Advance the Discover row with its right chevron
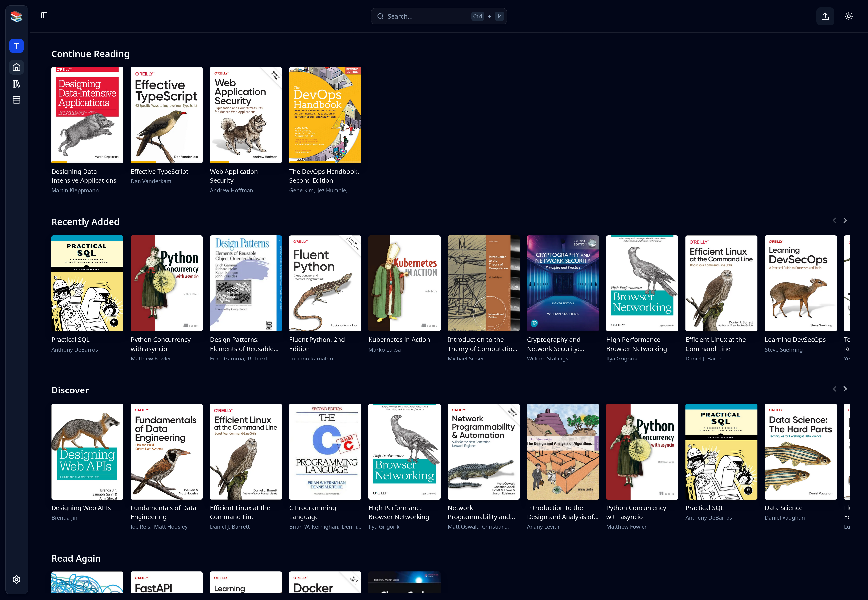 pyautogui.click(x=845, y=389)
